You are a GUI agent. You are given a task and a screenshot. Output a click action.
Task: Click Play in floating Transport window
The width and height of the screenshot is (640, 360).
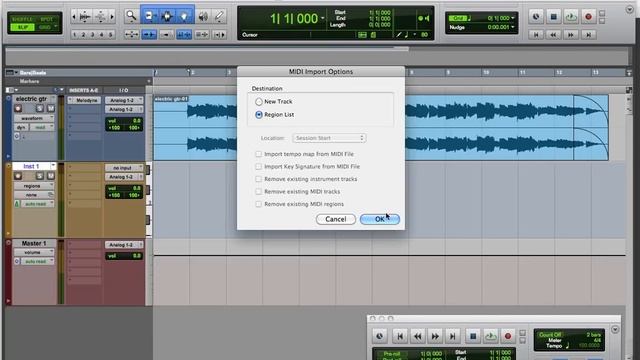(491, 336)
